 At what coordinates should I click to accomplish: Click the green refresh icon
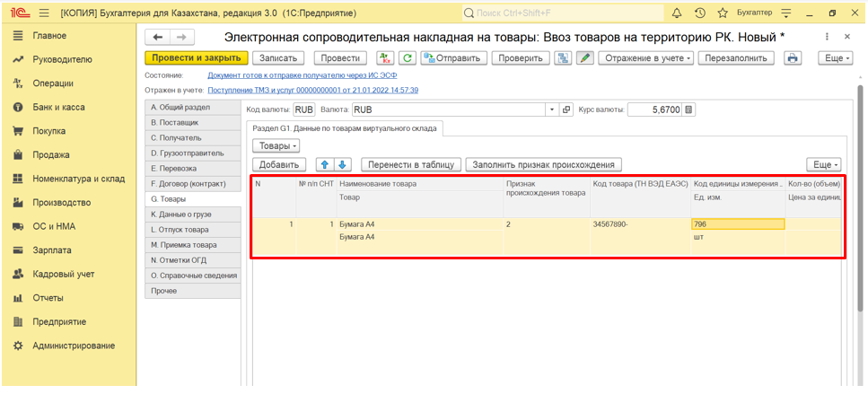(407, 58)
